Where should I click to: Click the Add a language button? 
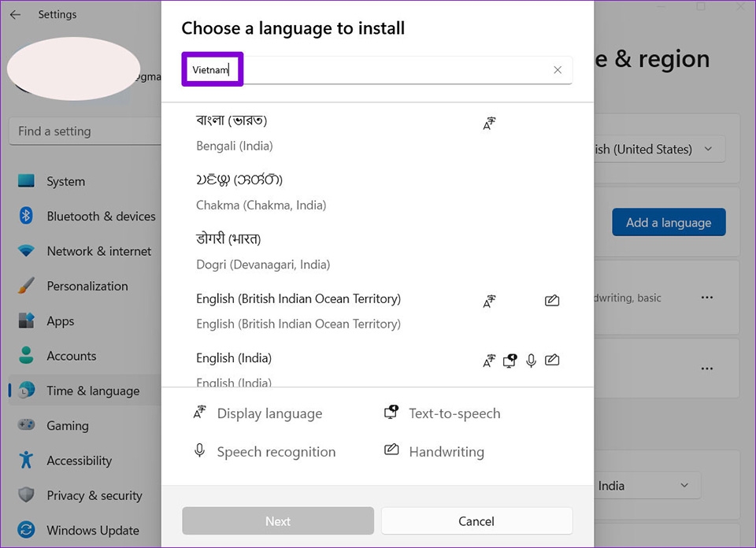pos(669,223)
